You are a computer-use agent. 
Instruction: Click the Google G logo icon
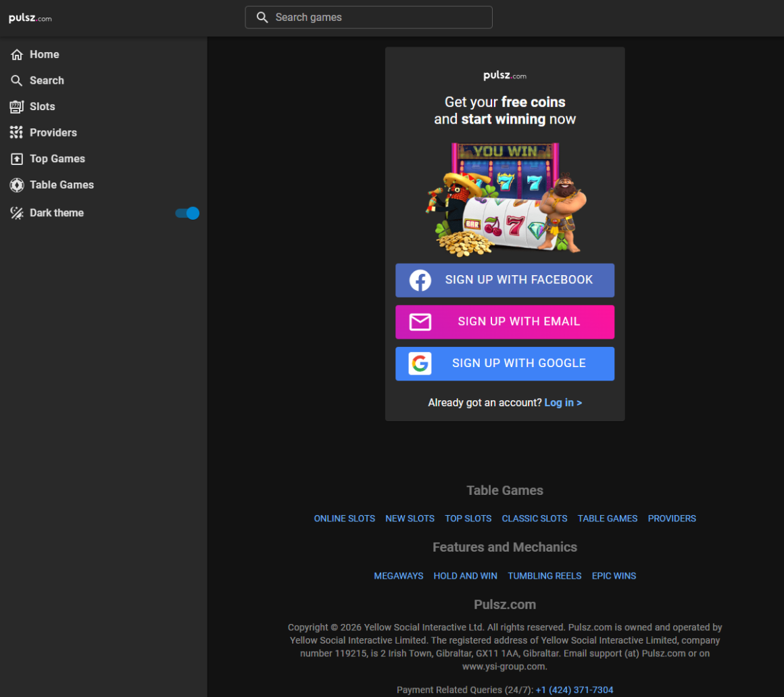tap(420, 364)
